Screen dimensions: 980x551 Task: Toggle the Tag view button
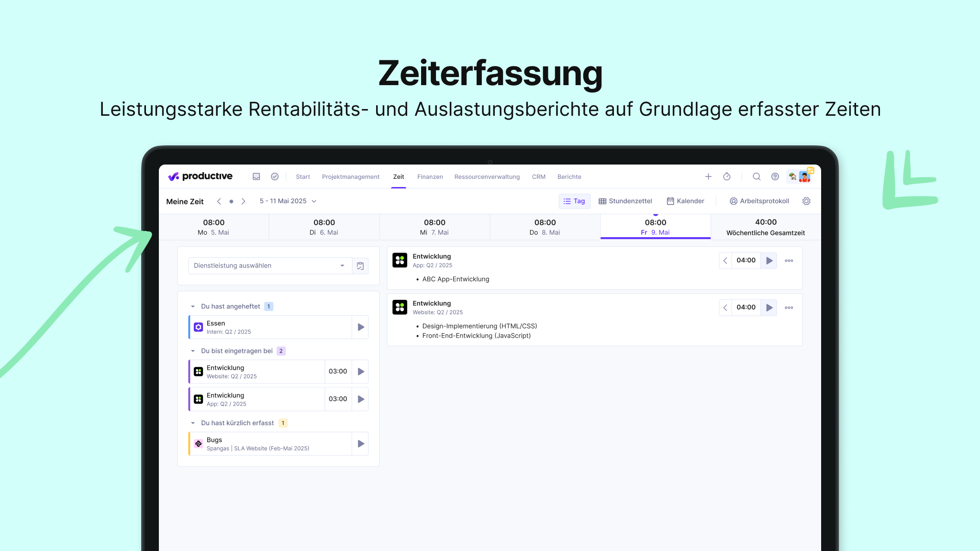(574, 201)
